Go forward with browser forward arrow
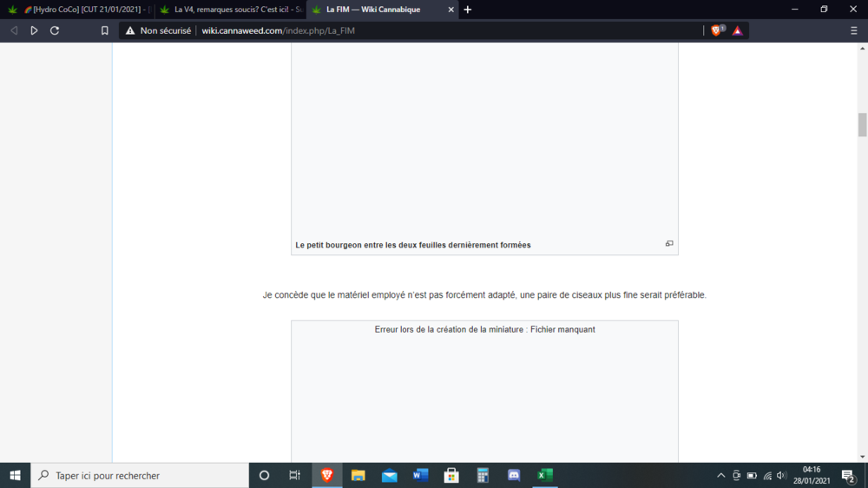This screenshot has width=868, height=488. coord(35,30)
